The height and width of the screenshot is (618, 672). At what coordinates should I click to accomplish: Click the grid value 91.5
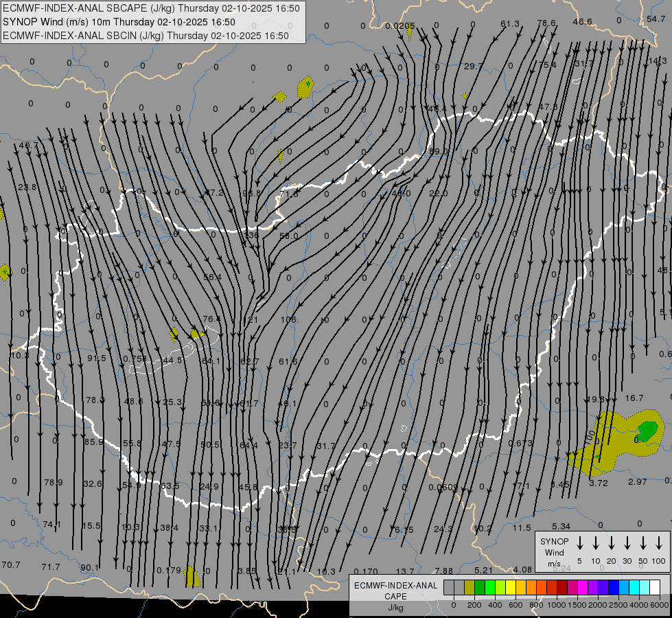96,358
